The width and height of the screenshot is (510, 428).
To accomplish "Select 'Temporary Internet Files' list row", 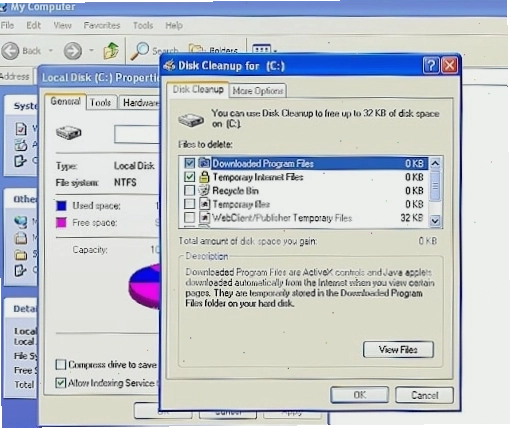I will click(x=304, y=177).
